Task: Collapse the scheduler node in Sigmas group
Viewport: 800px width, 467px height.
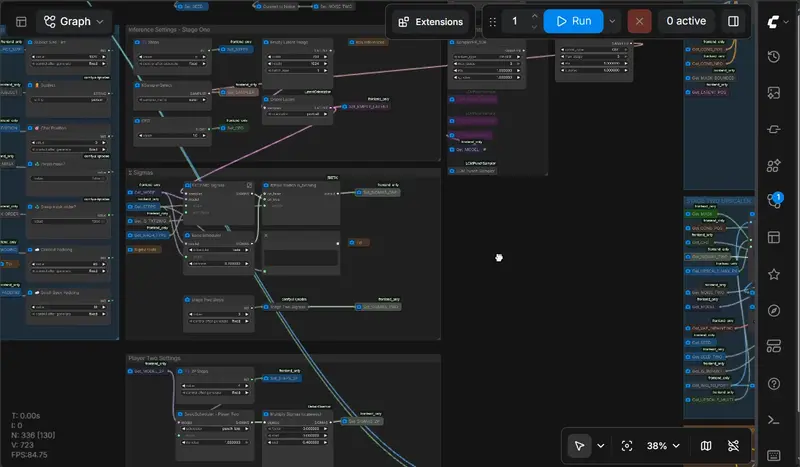Action: click(188, 235)
